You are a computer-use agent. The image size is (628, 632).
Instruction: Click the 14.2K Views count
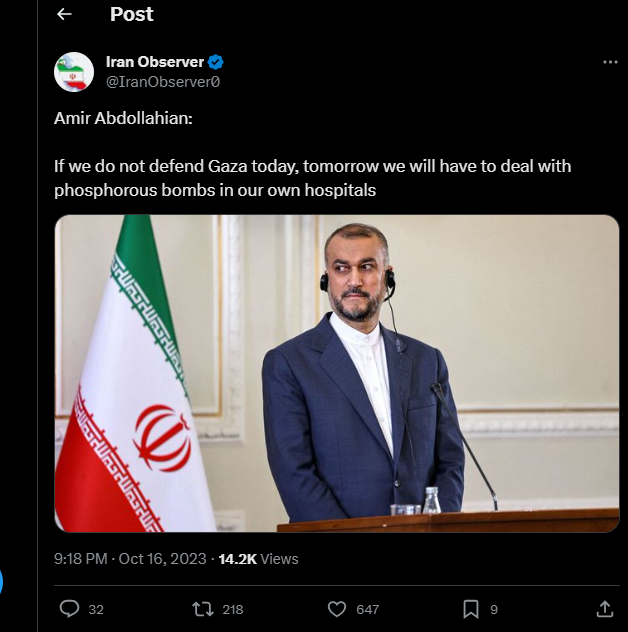[258, 559]
